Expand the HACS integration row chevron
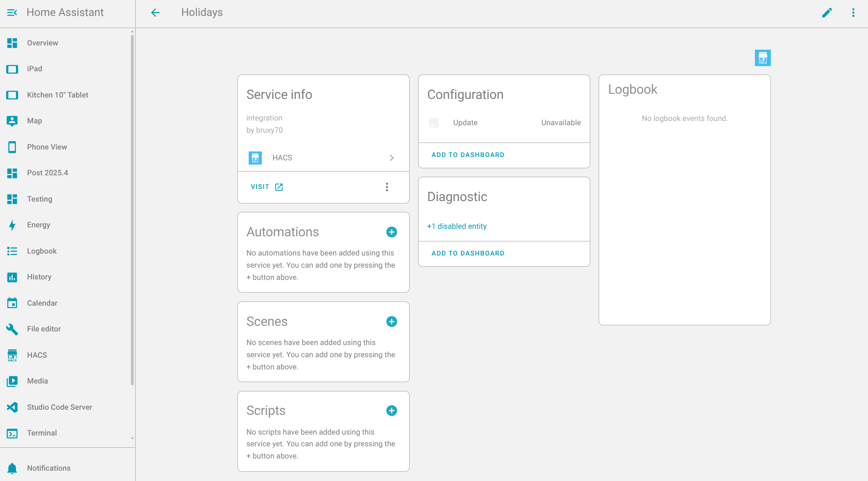 (391, 158)
